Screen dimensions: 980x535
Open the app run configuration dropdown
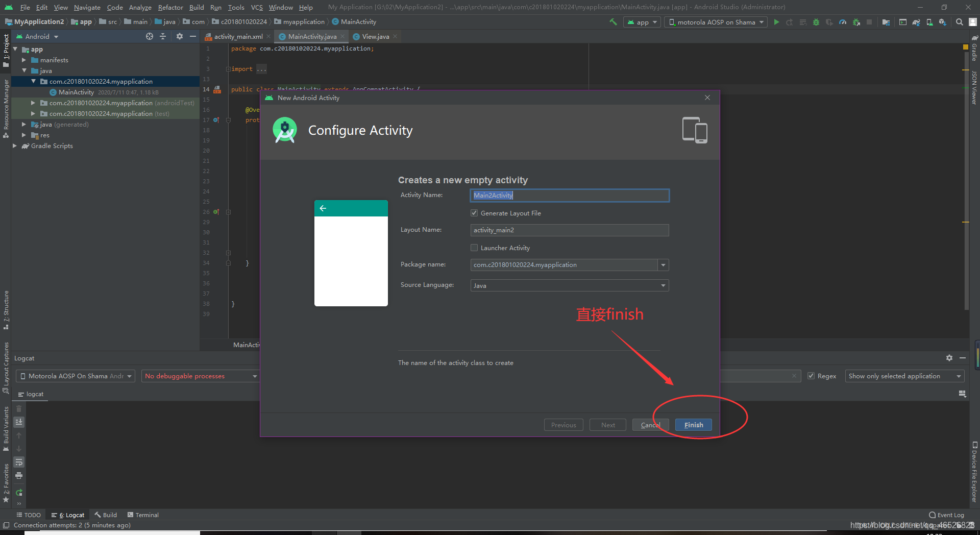642,22
